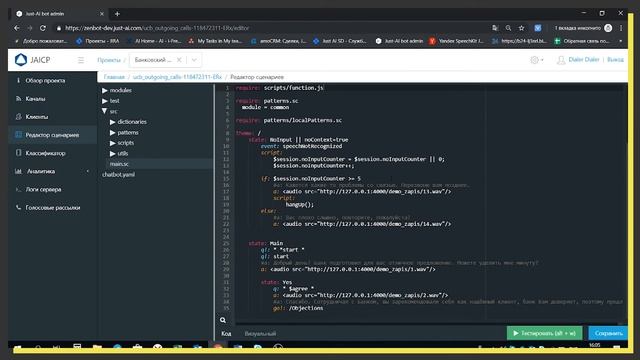Click the blue checkmark extension icon

coord(538,28)
